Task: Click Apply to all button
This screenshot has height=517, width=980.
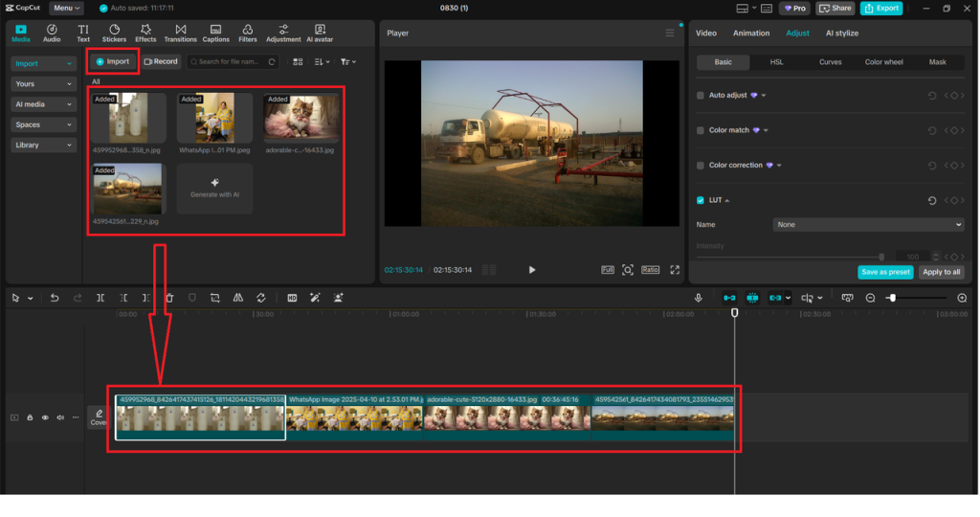Action: point(942,273)
